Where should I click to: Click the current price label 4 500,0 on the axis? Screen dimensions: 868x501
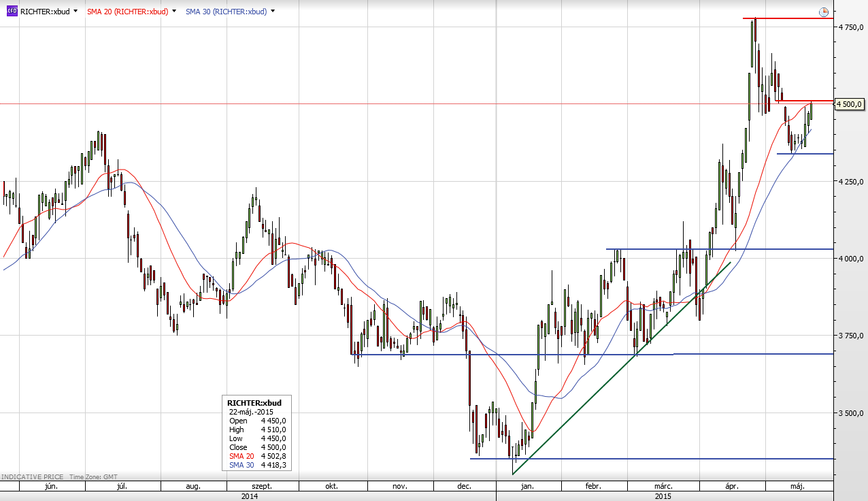[850, 103]
